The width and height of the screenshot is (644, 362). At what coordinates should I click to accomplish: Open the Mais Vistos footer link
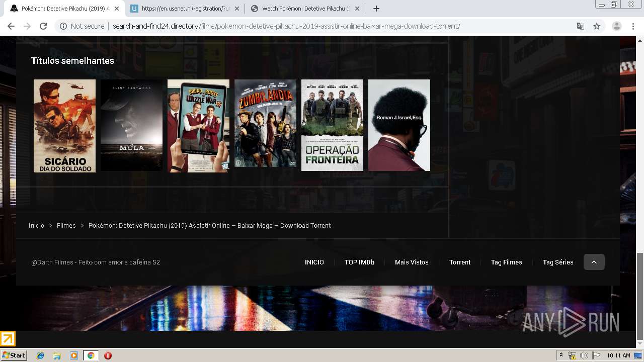pos(412,262)
